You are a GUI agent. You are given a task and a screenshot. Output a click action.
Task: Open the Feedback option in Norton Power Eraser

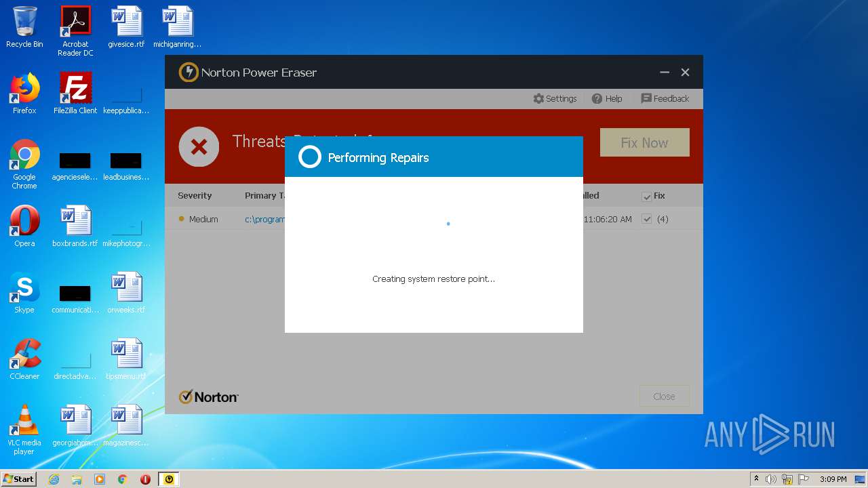coord(665,98)
